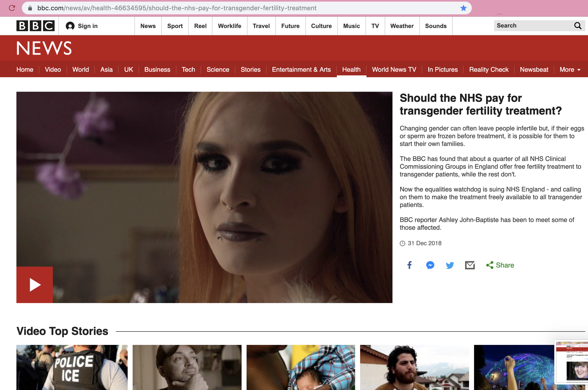Screen dimensions: 588x390
Task: Click the article headline about NHS fertility treatment
Action: pyautogui.click(x=481, y=104)
